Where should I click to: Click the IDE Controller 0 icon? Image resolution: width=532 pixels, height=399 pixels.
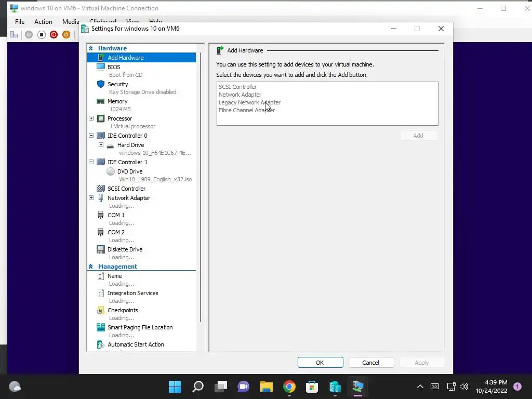[101, 136]
